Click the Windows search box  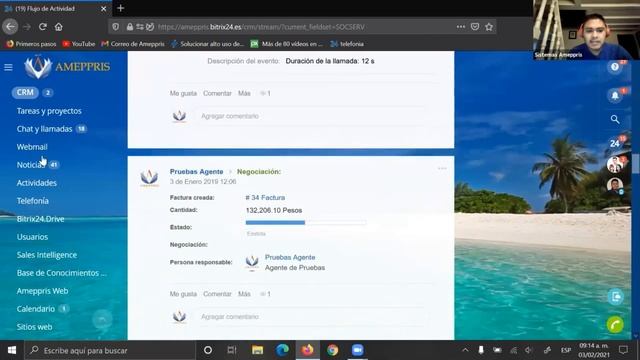coord(110,350)
